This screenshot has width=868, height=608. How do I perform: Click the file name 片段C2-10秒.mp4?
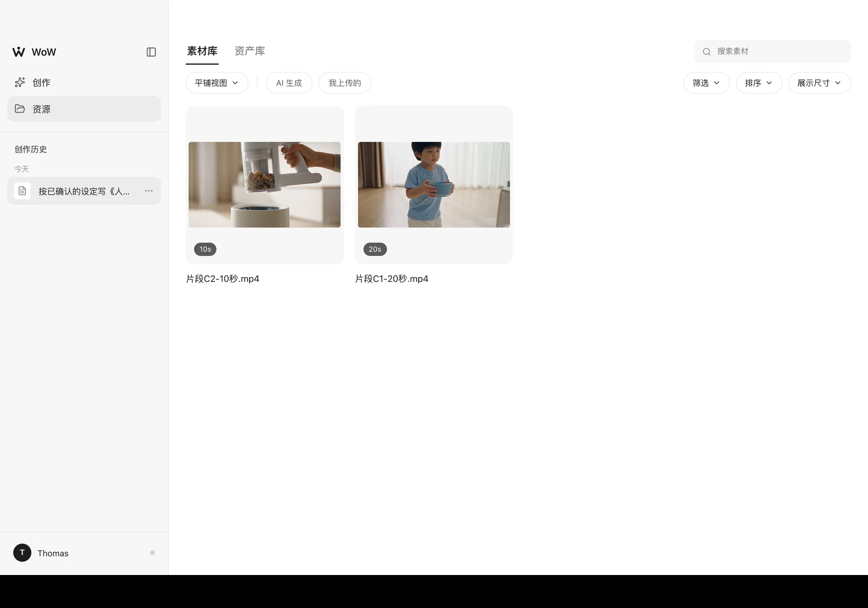tap(223, 279)
